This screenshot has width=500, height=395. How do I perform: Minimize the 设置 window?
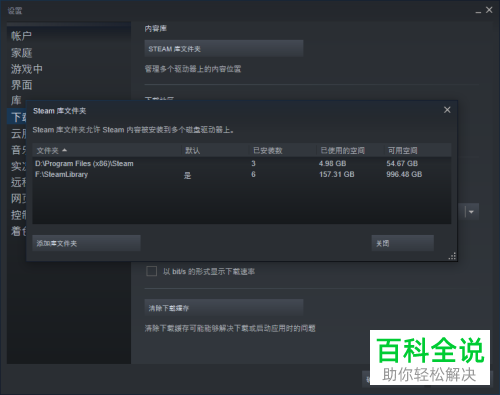[x=478, y=11]
